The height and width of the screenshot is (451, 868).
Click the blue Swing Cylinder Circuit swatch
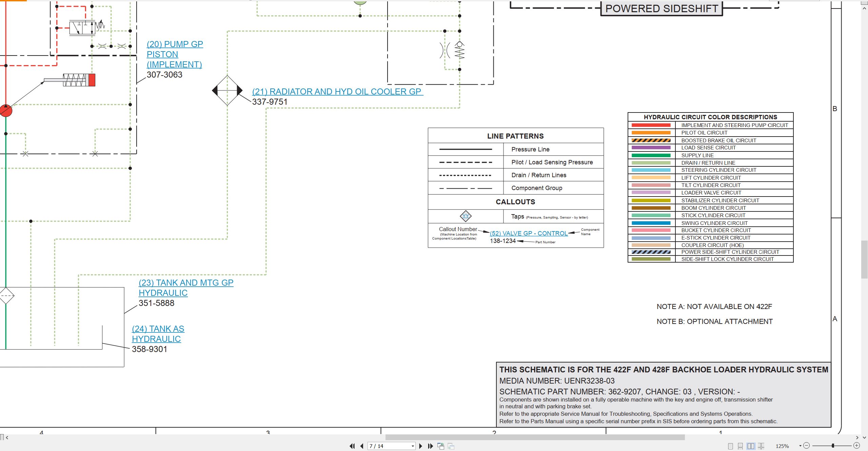pos(651,223)
